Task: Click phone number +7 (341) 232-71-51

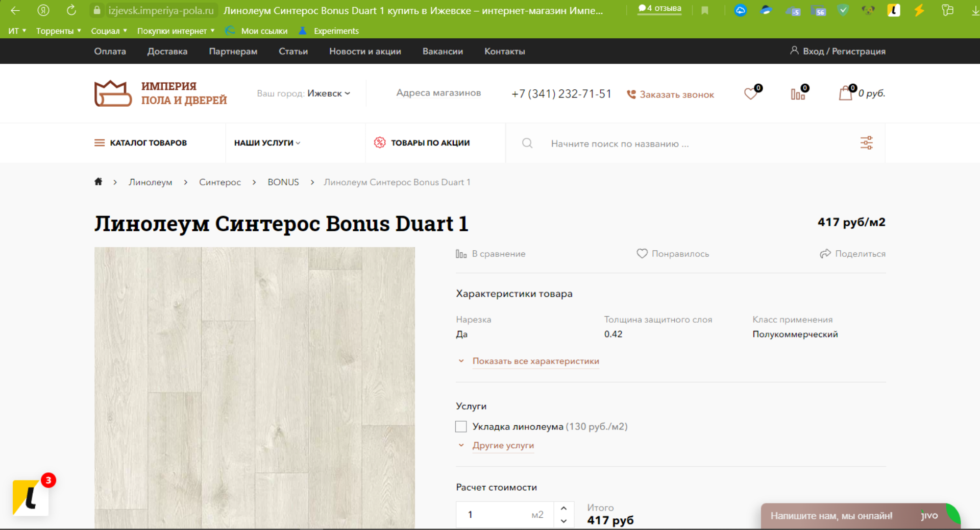Action: [561, 94]
